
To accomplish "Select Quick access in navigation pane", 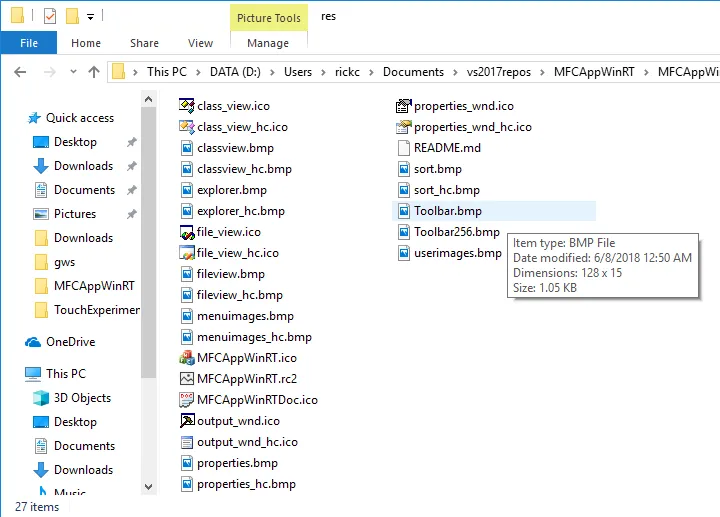I will pyautogui.click(x=80, y=118).
